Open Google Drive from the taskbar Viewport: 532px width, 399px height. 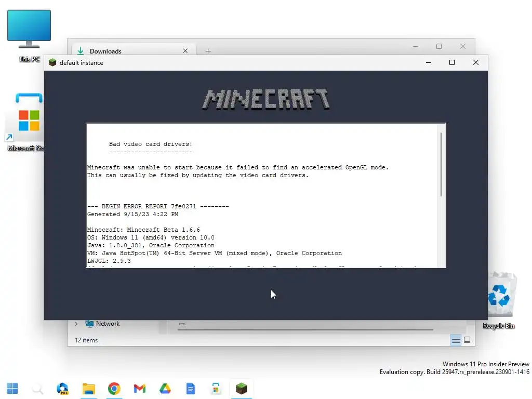165,389
